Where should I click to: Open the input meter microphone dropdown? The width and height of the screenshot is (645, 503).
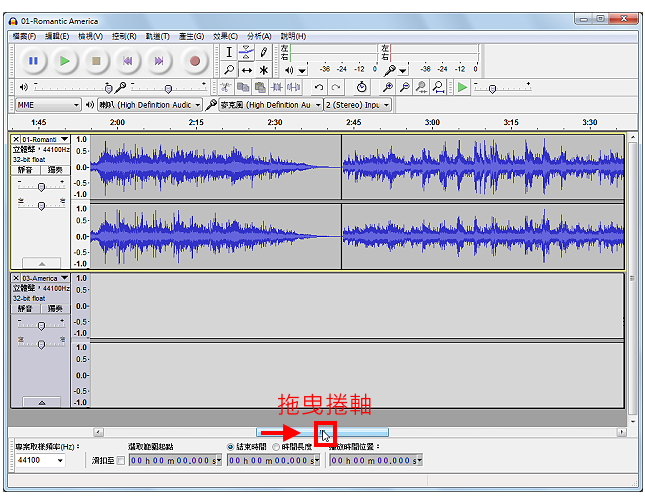(x=403, y=71)
